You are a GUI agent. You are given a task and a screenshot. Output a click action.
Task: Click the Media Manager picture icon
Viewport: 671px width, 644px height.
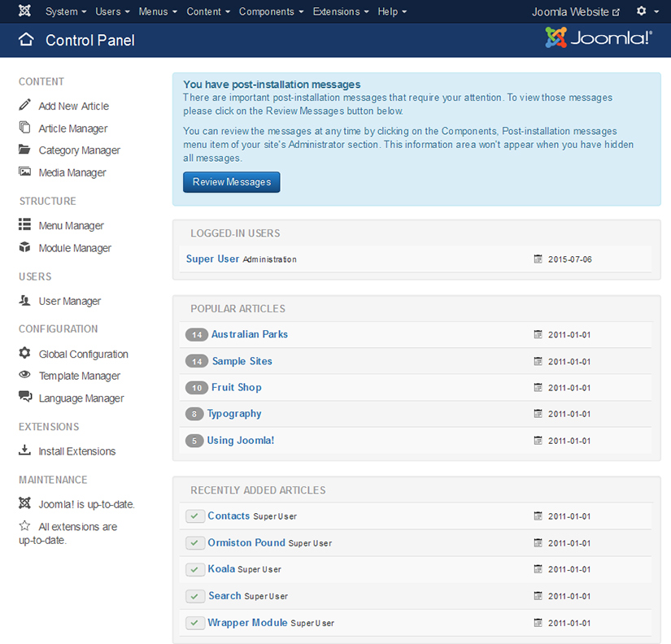tap(24, 172)
